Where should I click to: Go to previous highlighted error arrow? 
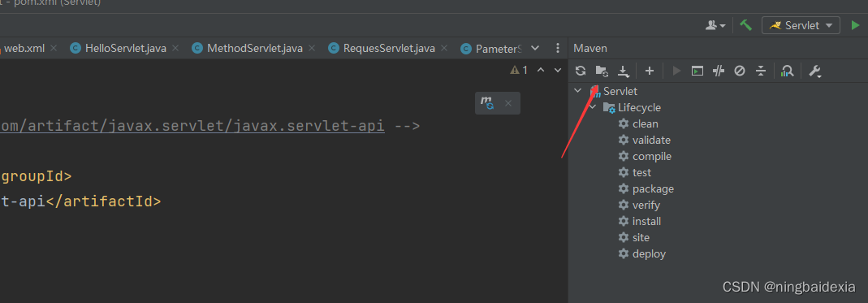click(x=542, y=70)
